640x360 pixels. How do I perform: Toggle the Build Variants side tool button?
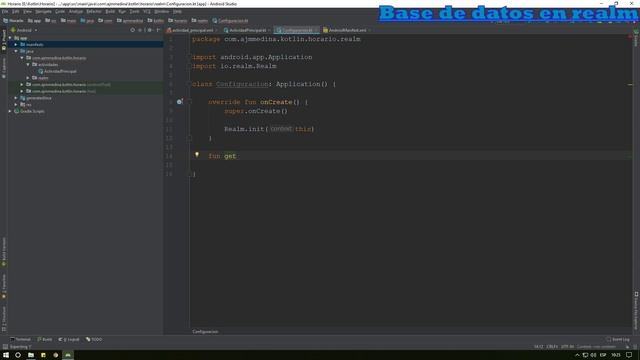[4, 252]
